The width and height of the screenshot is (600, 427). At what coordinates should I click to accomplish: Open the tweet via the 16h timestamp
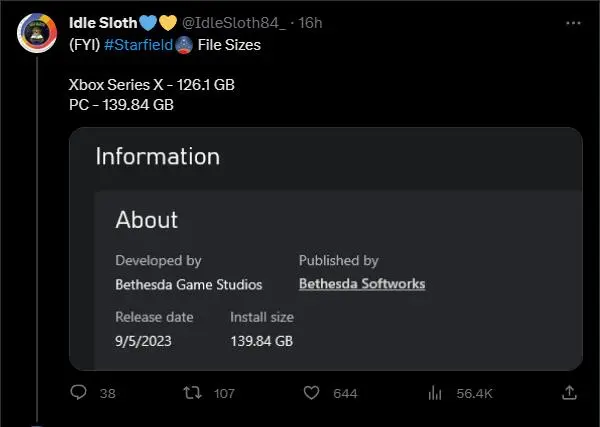pyautogui.click(x=310, y=22)
